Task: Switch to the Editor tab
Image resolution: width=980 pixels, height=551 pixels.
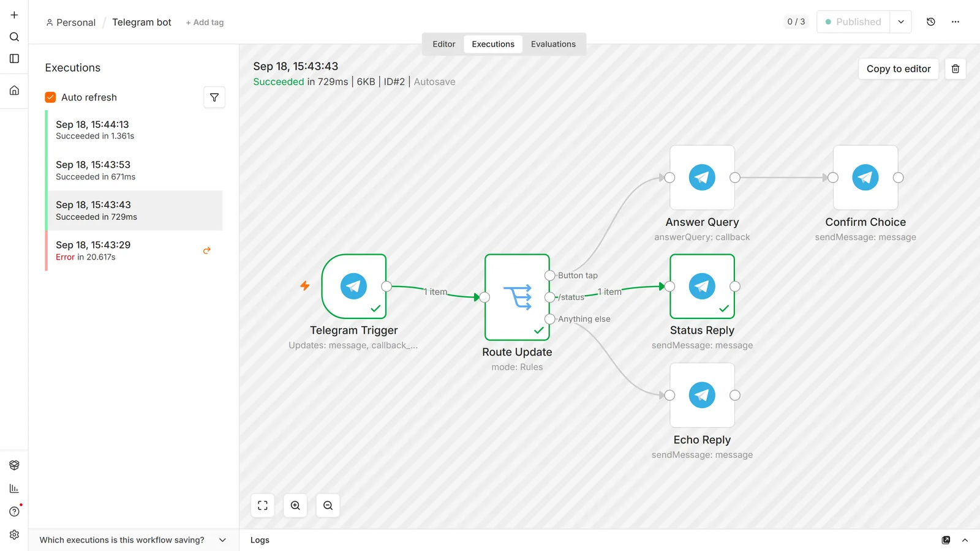Action: tap(444, 44)
